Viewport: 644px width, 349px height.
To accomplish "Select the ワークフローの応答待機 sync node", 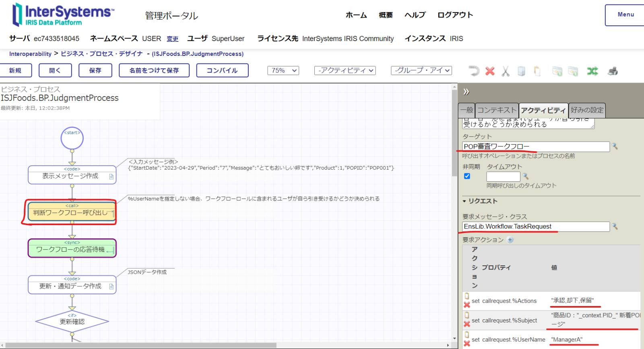I will [x=72, y=248].
